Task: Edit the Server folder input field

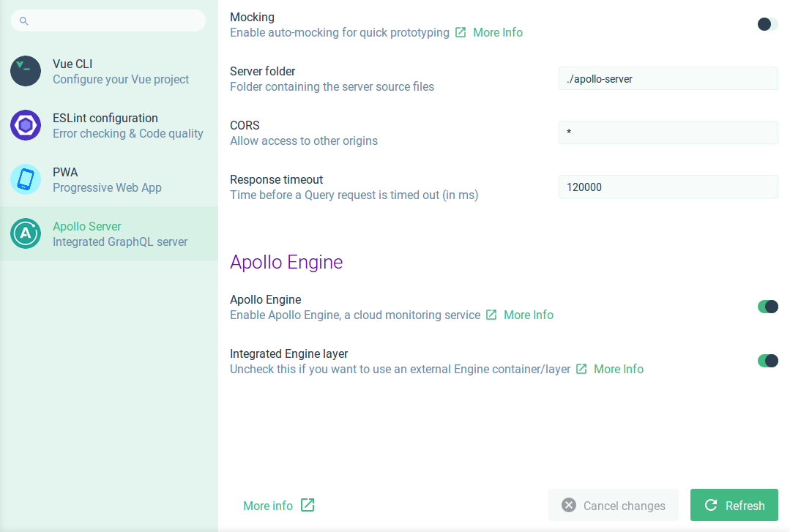Action: [668, 78]
